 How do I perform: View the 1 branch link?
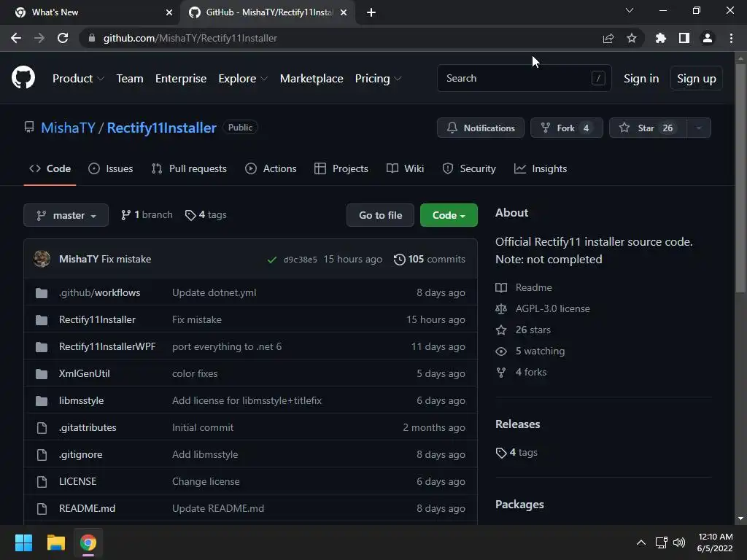click(x=147, y=215)
